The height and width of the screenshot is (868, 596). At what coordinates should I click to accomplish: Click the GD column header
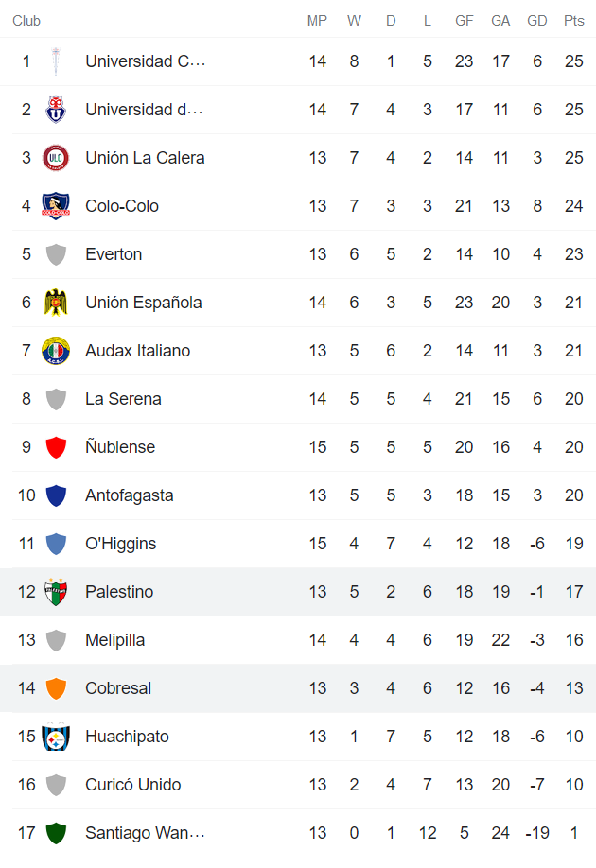536,21
